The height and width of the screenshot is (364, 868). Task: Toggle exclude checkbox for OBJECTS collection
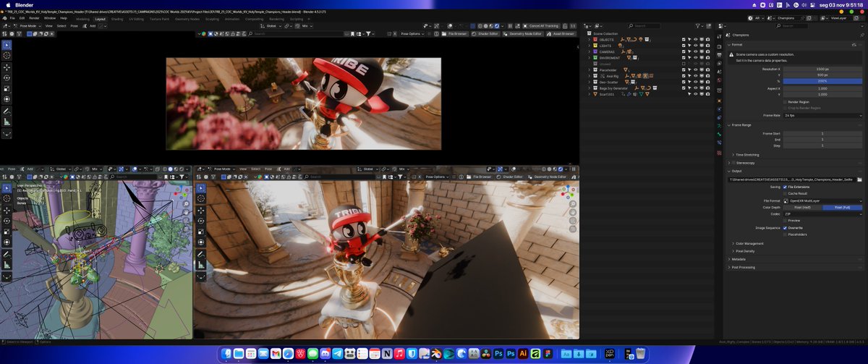tap(684, 39)
